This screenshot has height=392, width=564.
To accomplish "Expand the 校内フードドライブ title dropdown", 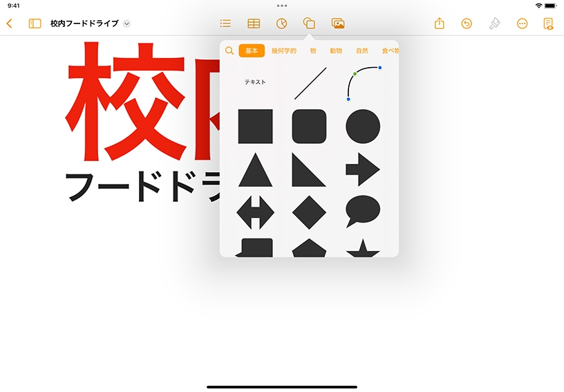I will pyautogui.click(x=126, y=24).
